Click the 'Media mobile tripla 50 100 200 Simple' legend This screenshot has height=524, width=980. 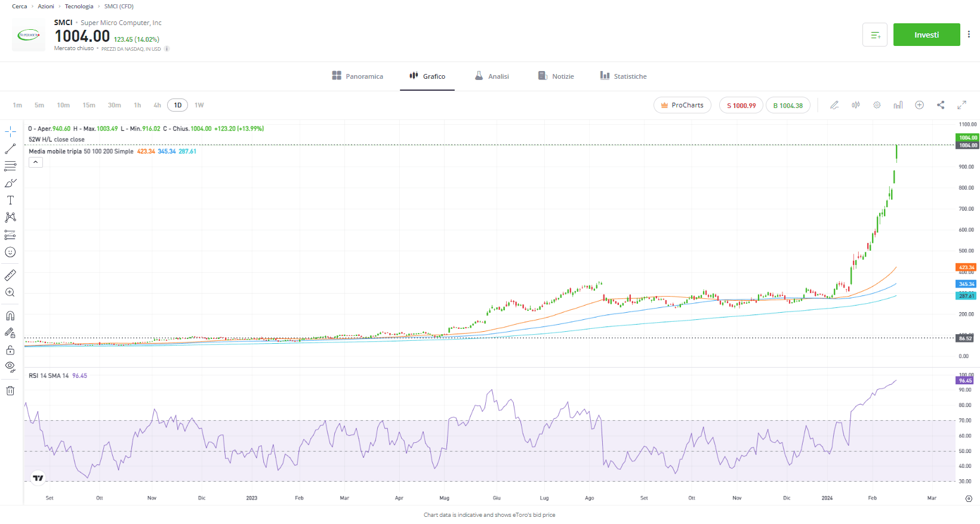(81, 152)
